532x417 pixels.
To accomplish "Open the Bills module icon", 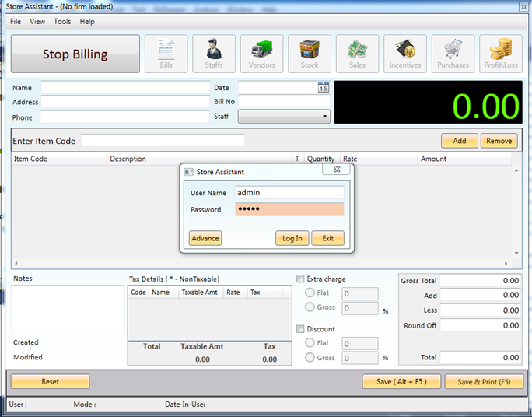I will (166, 54).
